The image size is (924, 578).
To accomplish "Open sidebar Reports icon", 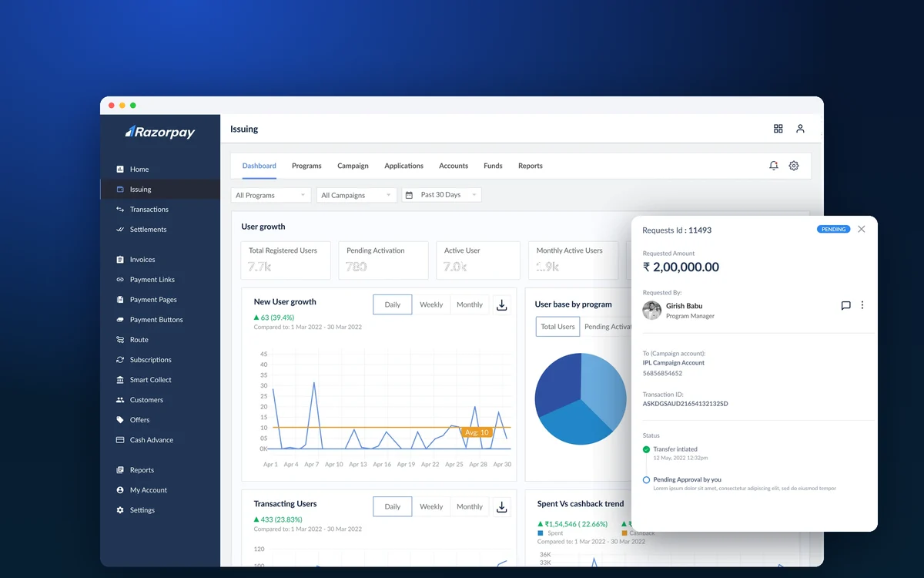I will tap(120, 470).
